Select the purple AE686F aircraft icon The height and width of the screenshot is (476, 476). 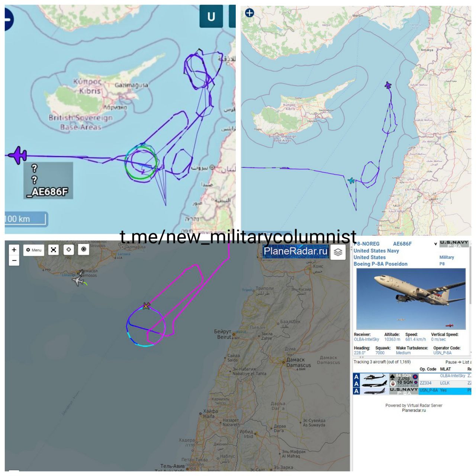[x=17, y=155]
